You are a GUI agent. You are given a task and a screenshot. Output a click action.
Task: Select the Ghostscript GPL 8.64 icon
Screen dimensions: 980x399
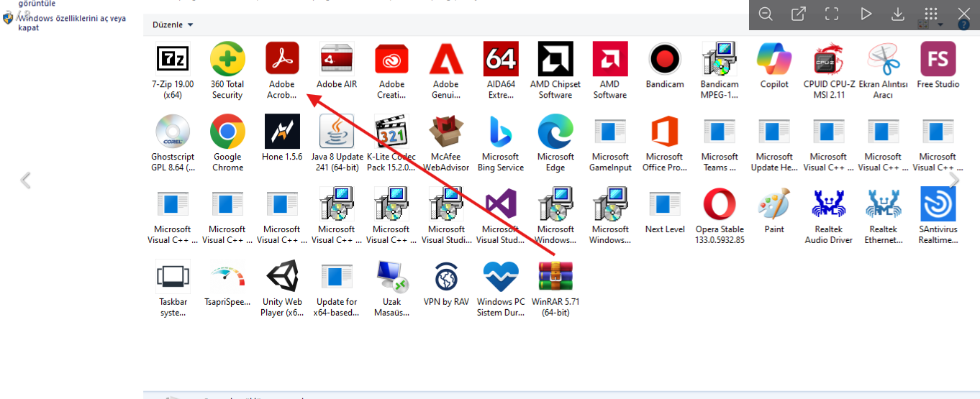point(173,132)
